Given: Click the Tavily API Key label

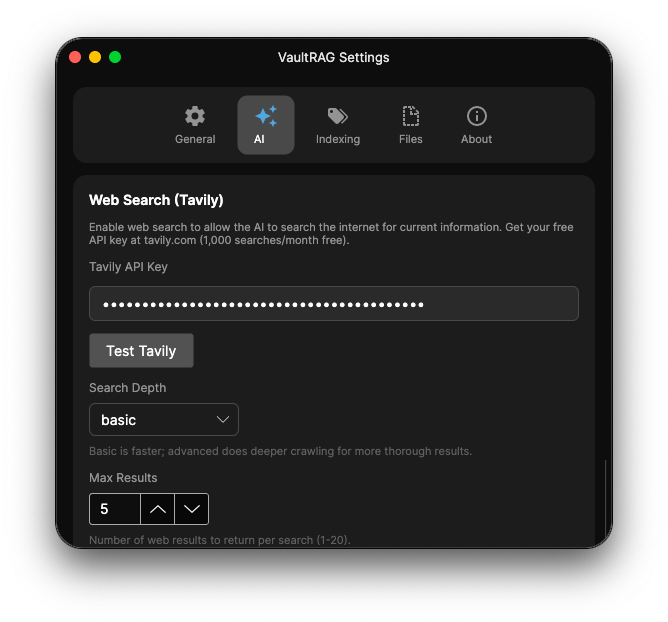Looking at the screenshot, I should 128,267.
